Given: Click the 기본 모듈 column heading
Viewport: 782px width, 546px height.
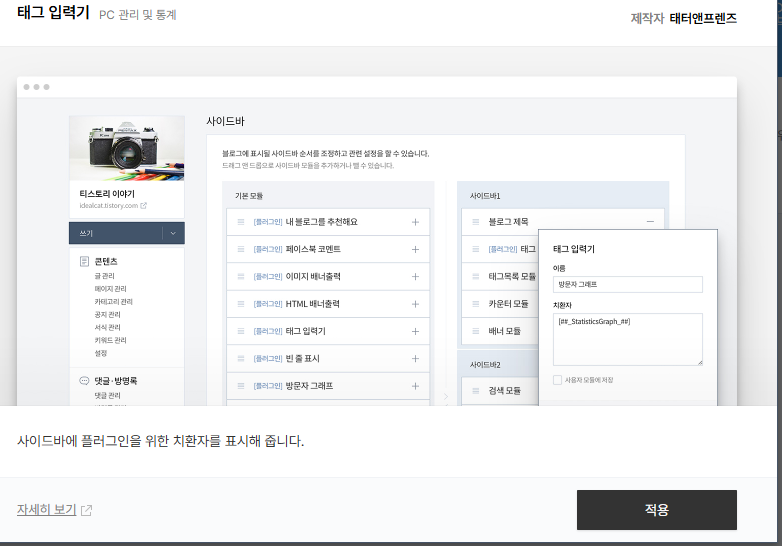Looking at the screenshot, I should click(249, 196).
